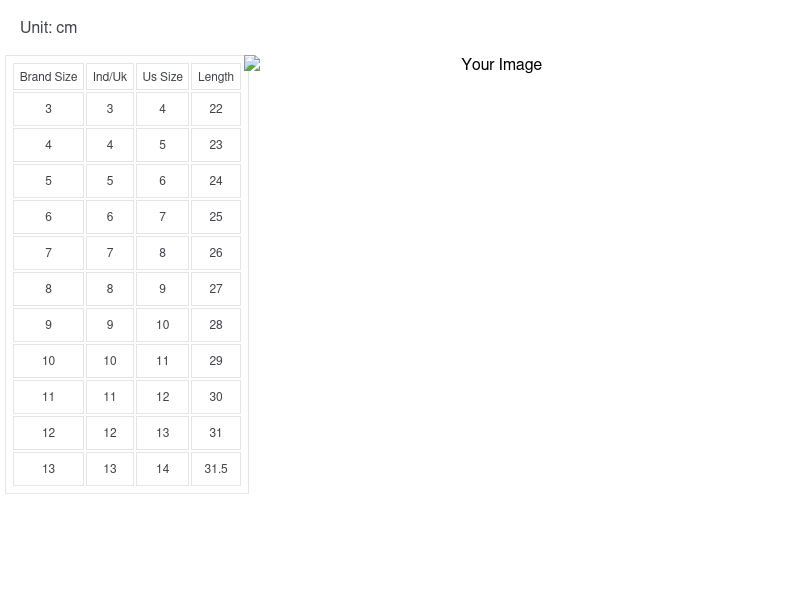Image resolution: width=800 pixels, height=600 pixels.
Task: Select Brand Size 3 cell in first row
Action: [x=48, y=109]
